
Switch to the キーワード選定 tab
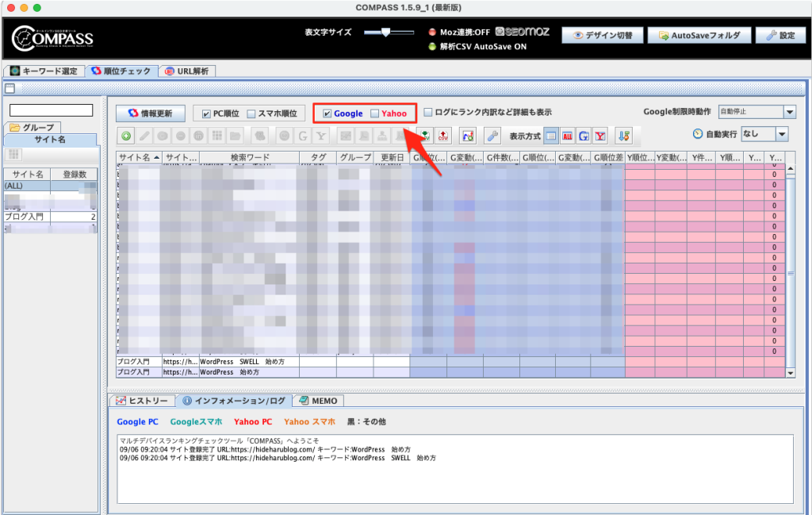[x=44, y=71]
